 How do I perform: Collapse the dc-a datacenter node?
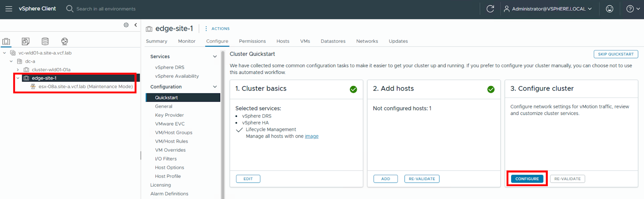point(11,62)
